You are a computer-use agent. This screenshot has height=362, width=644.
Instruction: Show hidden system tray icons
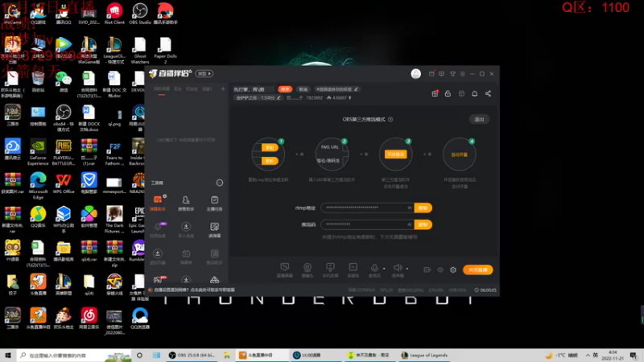pos(588,356)
